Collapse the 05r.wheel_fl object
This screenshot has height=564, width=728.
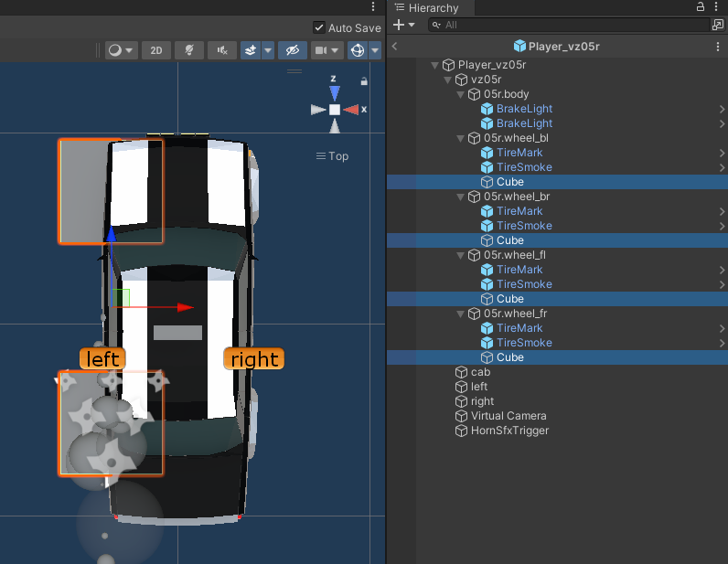(x=461, y=255)
